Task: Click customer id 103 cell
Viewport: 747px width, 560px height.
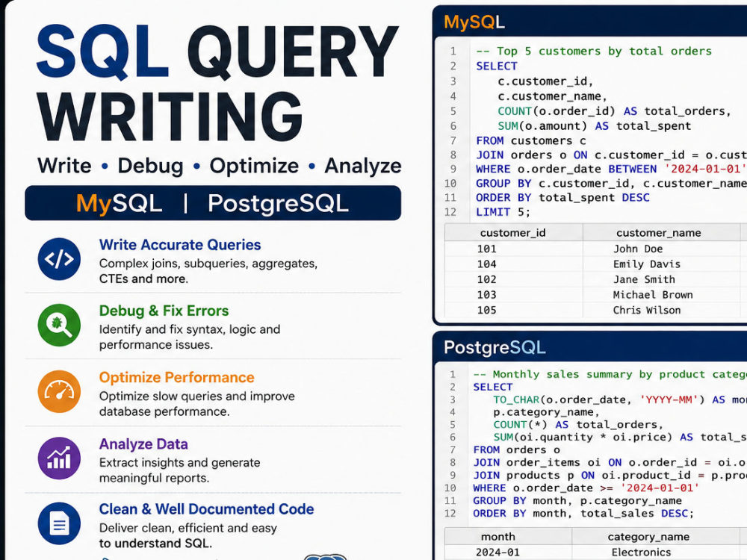Action: pyautogui.click(x=487, y=295)
